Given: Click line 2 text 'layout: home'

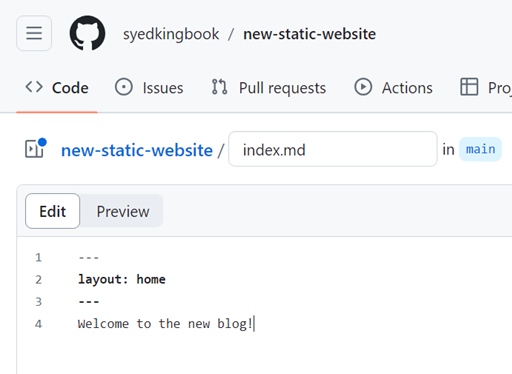Looking at the screenshot, I should coord(122,279).
